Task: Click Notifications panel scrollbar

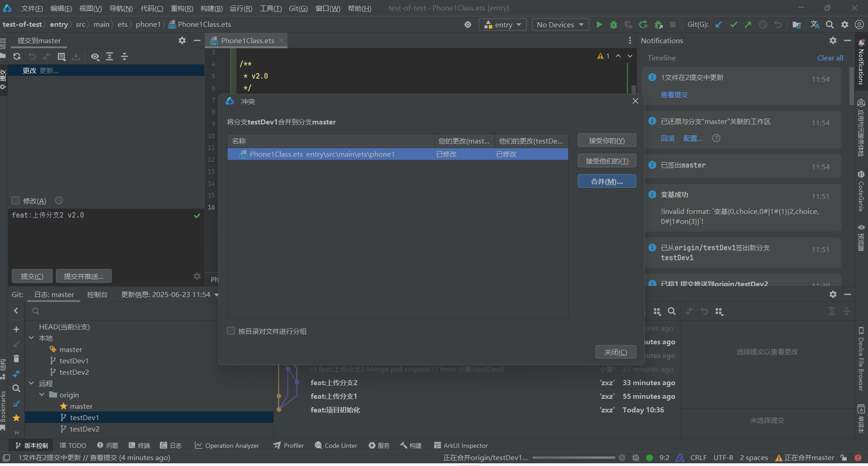Action: [851, 86]
